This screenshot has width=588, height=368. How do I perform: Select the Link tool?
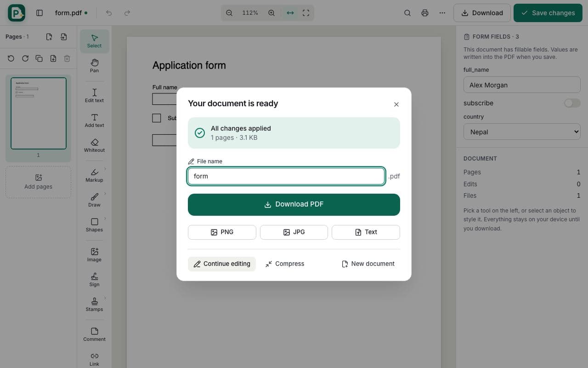tap(94, 359)
